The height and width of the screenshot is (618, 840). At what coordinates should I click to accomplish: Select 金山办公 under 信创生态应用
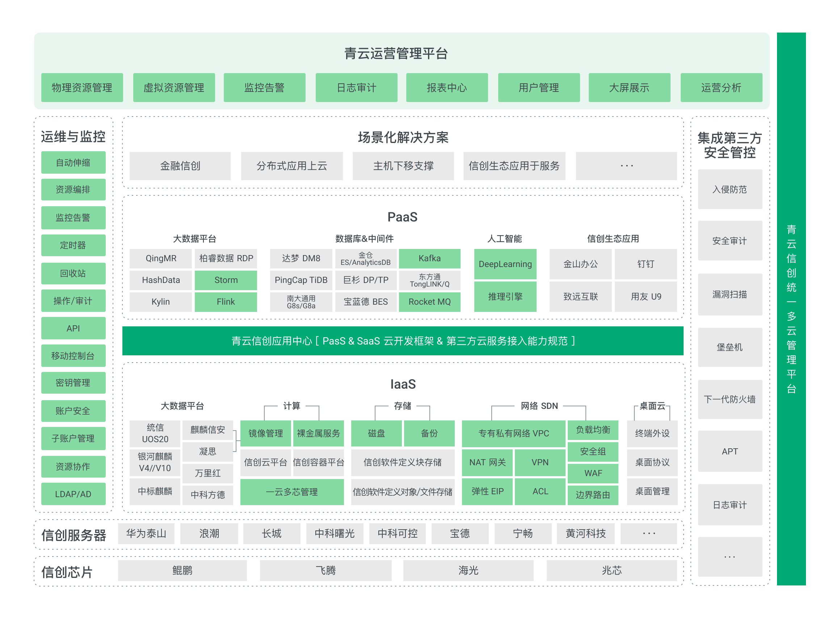click(x=581, y=264)
